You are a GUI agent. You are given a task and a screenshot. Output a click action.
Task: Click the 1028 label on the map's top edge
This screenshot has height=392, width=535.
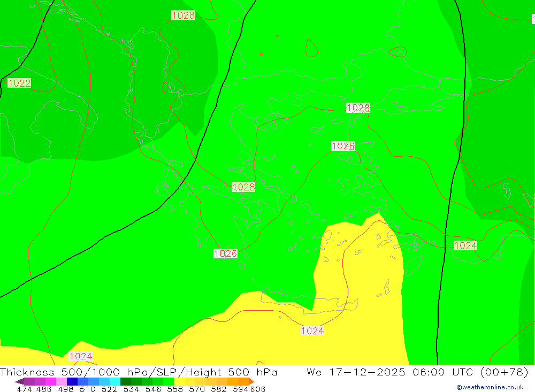click(x=183, y=16)
